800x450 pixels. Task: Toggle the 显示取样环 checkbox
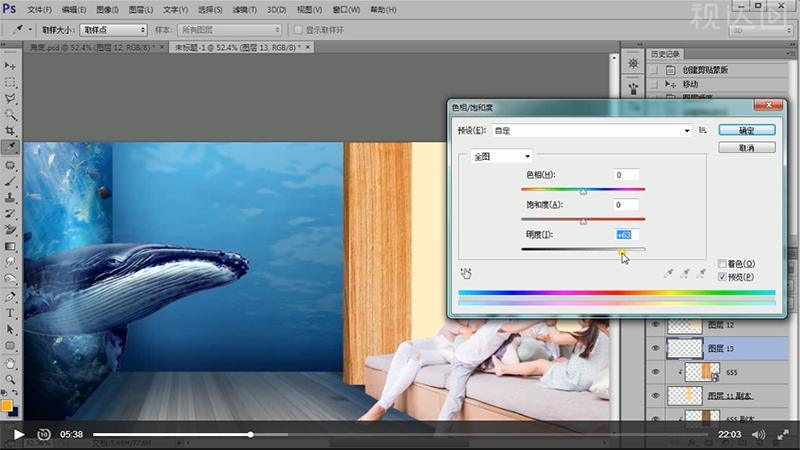pyautogui.click(x=298, y=30)
